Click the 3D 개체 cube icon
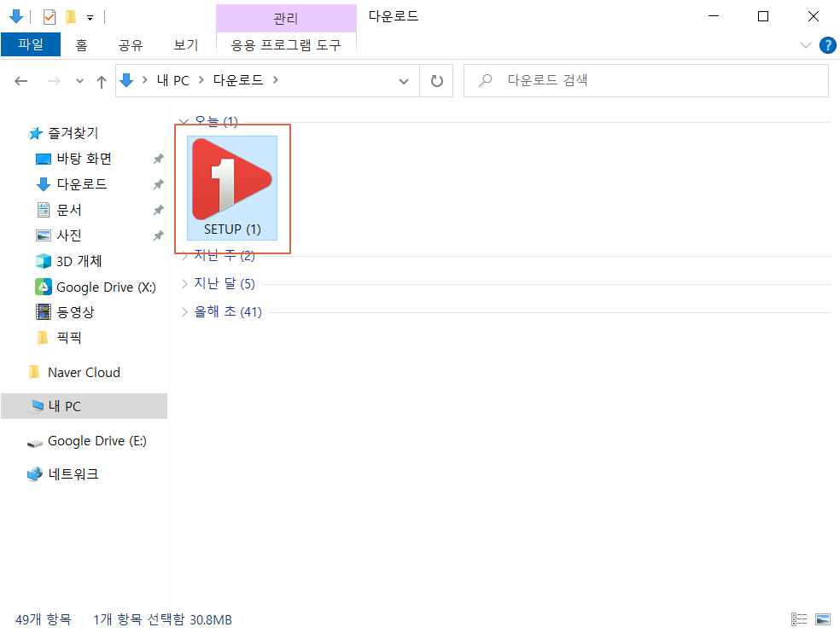 (44, 261)
